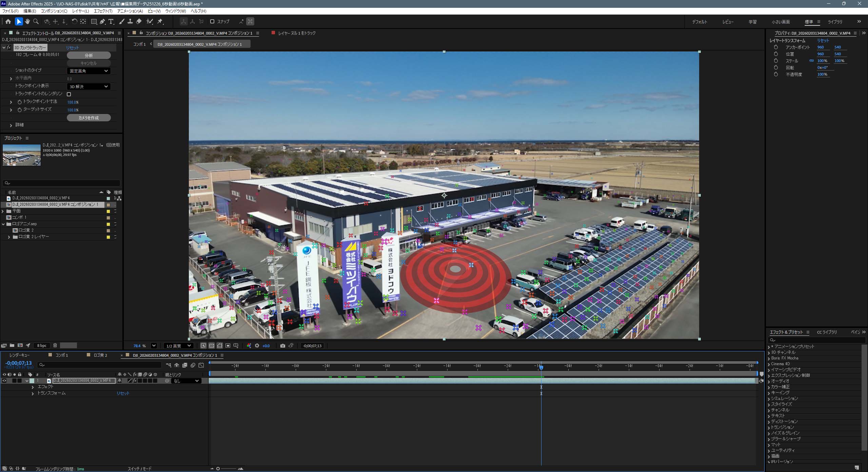This screenshot has width=868, height=472.
Task: Select the Hand tool
Action: [x=27, y=21]
